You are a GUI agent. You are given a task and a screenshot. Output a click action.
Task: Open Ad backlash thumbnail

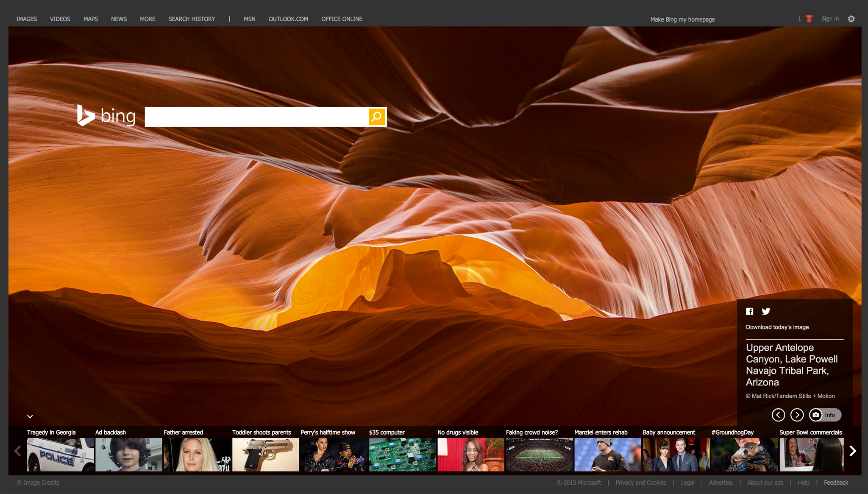pos(129,455)
